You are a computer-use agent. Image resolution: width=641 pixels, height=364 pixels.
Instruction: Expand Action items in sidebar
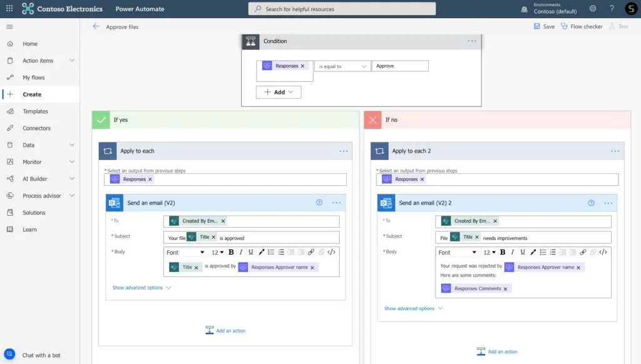(x=72, y=61)
